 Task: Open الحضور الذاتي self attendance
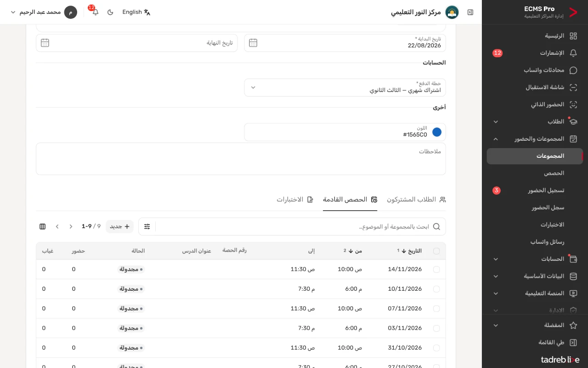tap(535, 104)
